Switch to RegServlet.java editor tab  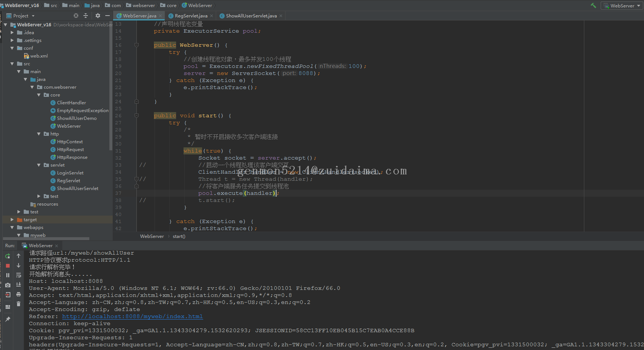pos(191,16)
